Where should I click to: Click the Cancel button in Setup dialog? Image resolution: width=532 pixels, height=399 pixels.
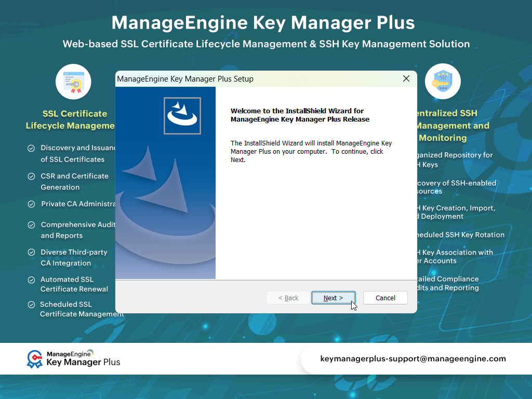point(385,298)
